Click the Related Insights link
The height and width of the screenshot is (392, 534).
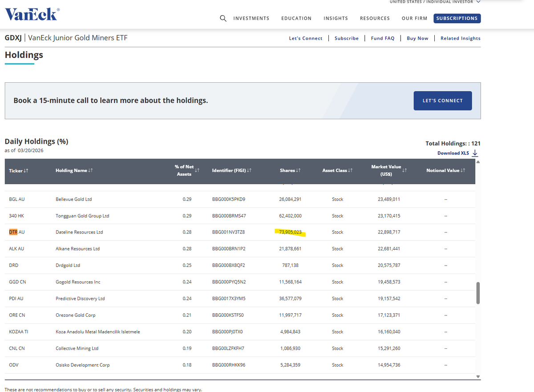pyautogui.click(x=461, y=38)
